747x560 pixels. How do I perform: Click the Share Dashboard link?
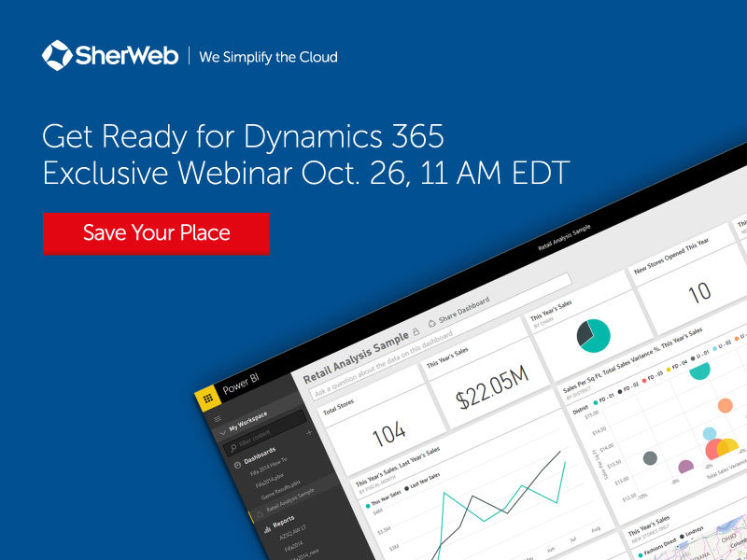pos(464,310)
